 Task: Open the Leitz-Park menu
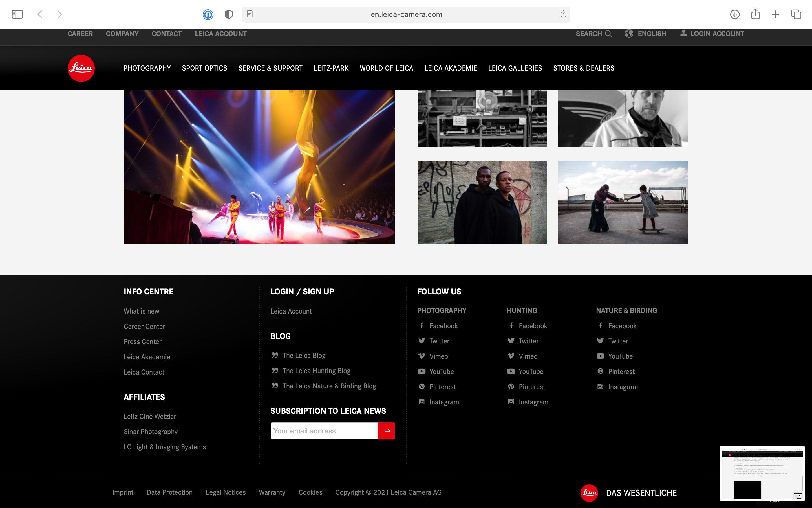point(331,68)
